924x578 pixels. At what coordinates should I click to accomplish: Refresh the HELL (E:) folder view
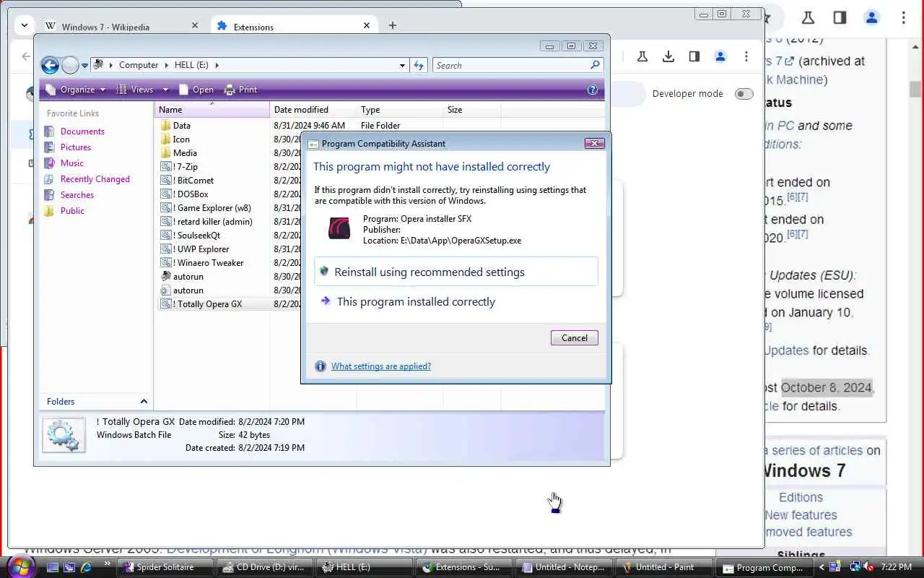419,65
